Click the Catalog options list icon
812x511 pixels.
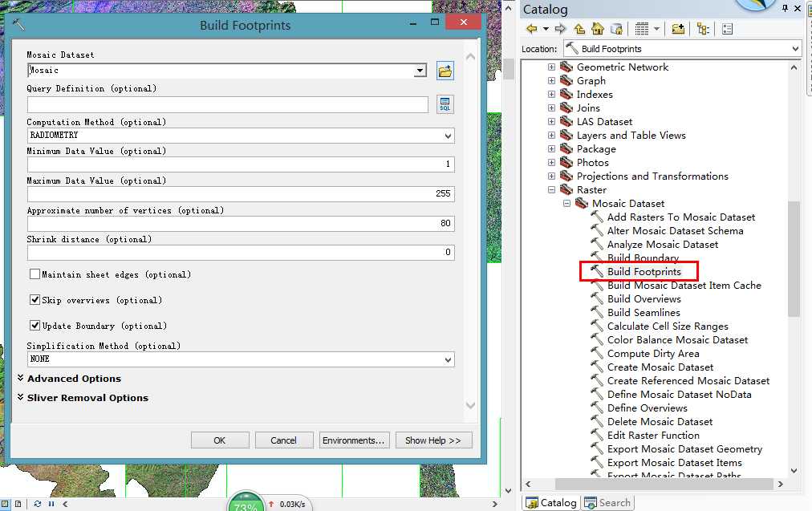coord(727,29)
